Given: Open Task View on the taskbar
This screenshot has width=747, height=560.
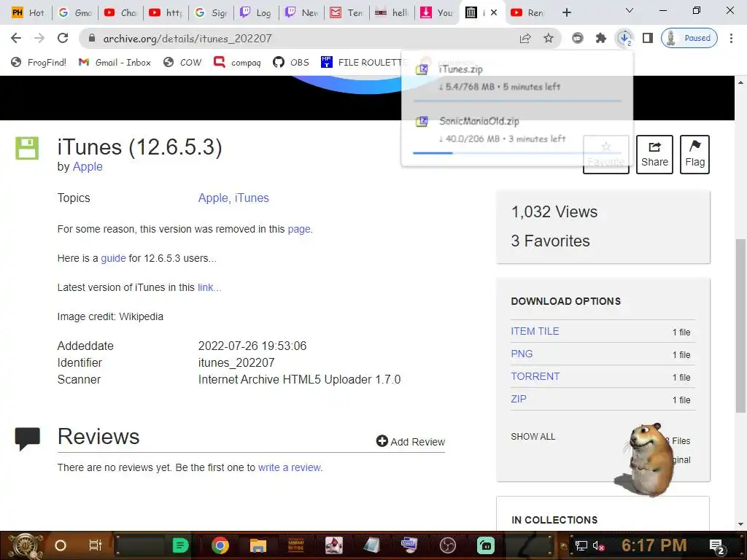Looking at the screenshot, I should point(96,545).
